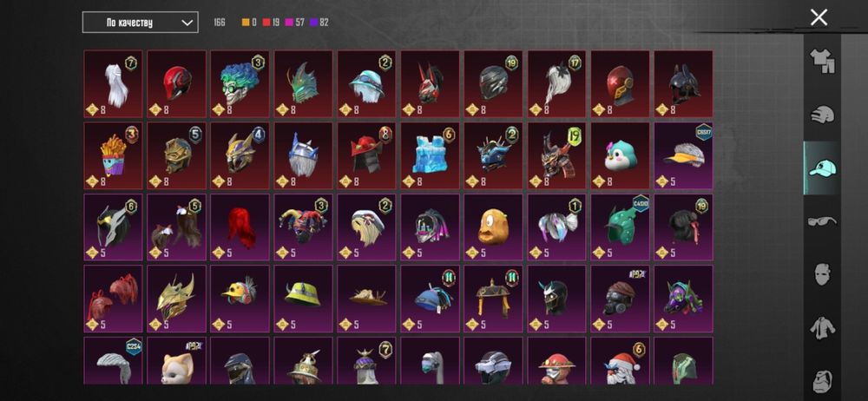Image resolution: width=868 pixels, height=401 pixels.
Task: Select the ice castle headgear item
Action: point(430,155)
